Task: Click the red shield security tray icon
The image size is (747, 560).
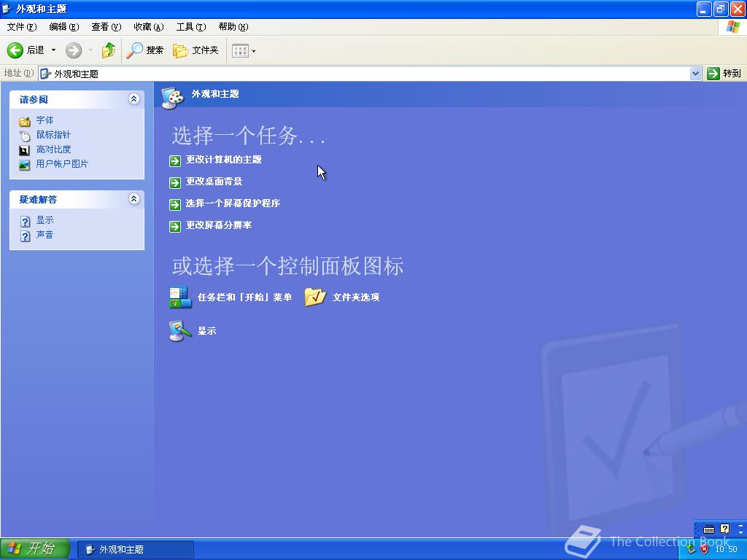Action: point(704,550)
